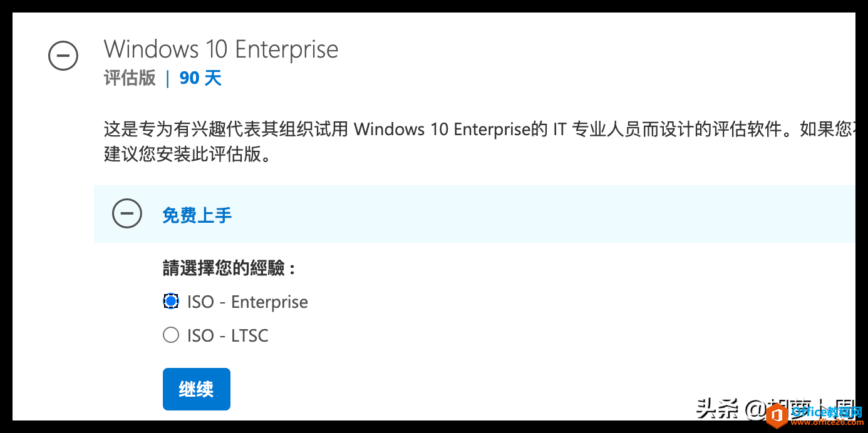Select the ISO - LTSC radio button

[x=171, y=335]
